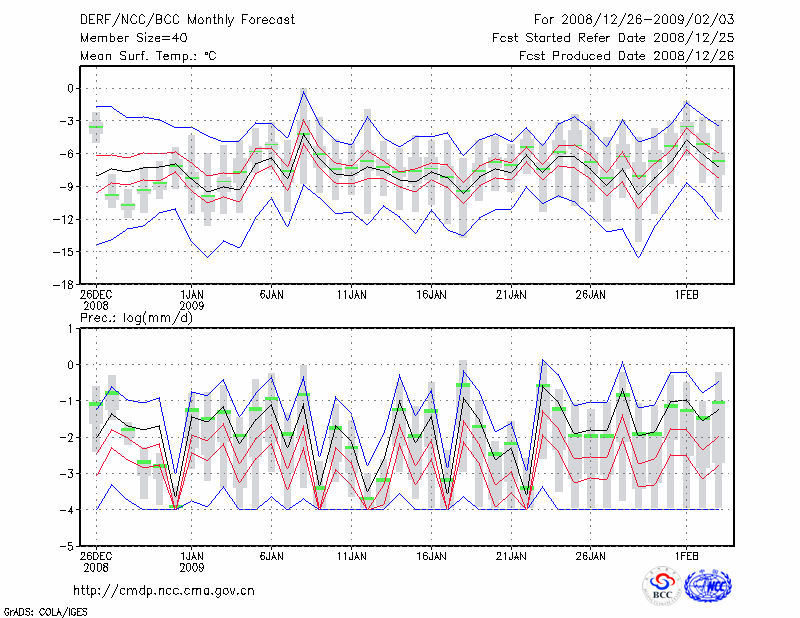Click the Member Size=40 label

pyautogui.click(x=132, y=38)
